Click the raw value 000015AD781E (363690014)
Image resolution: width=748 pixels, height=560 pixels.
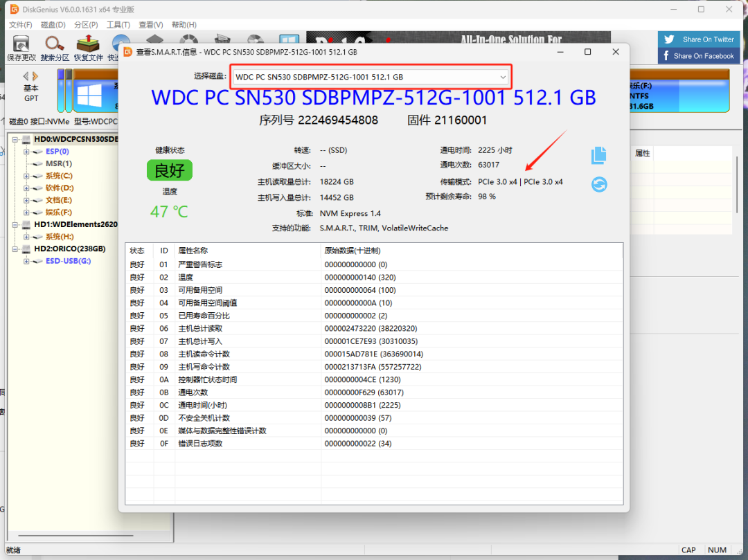pyautogui.click(x=373, y=354)
